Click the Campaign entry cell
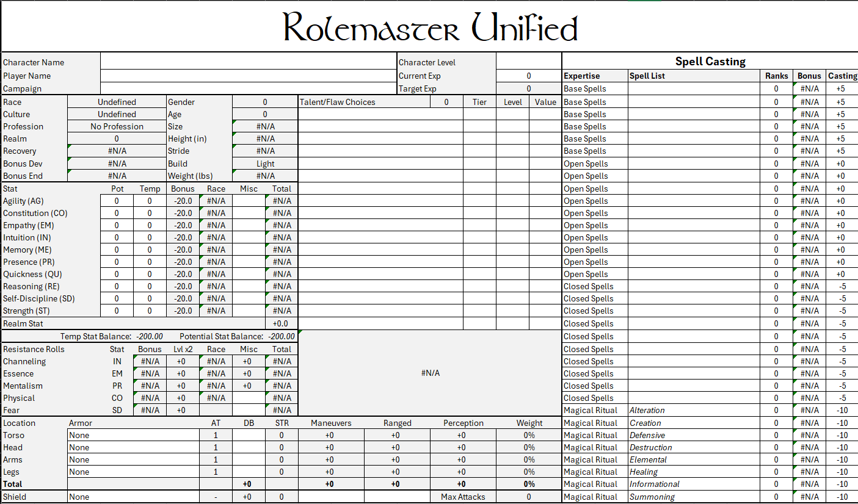Viewport: 858px width, 504px height. [248, 88]
